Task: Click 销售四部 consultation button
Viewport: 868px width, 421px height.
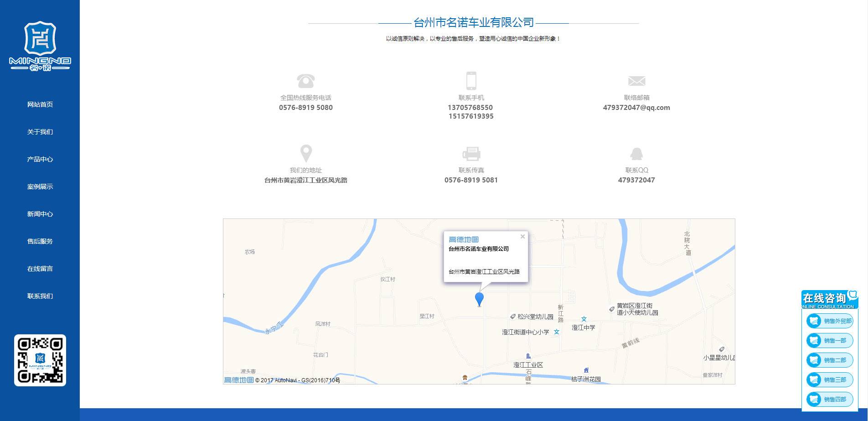Action: [x=830, y=400]
